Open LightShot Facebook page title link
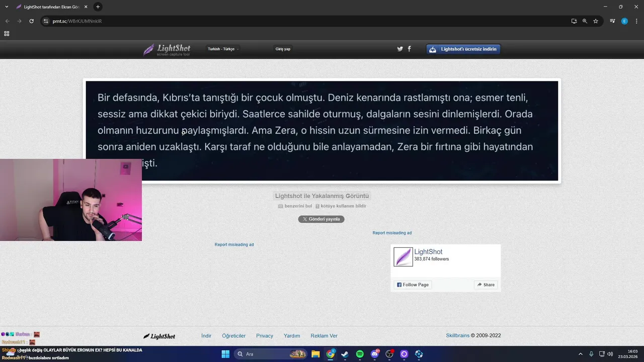Image resolution: width=644 pixels, height=362 pixels. click(x=428, y=252)
